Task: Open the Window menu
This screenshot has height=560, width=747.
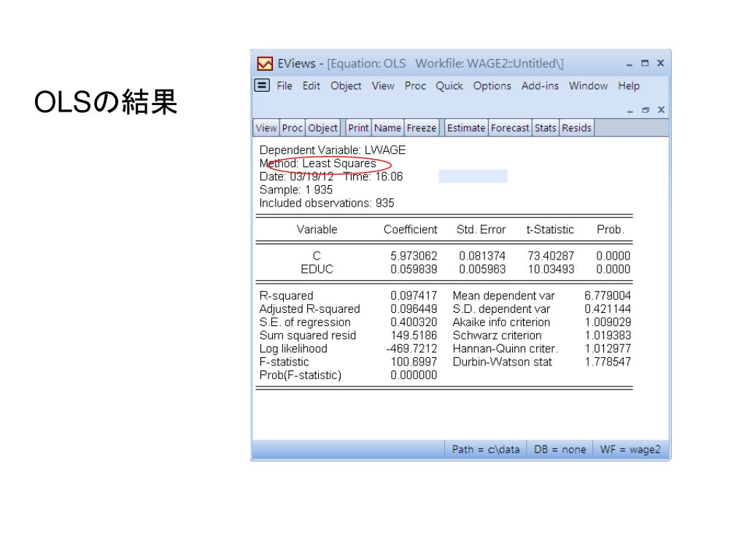Action: pos(589,86)
